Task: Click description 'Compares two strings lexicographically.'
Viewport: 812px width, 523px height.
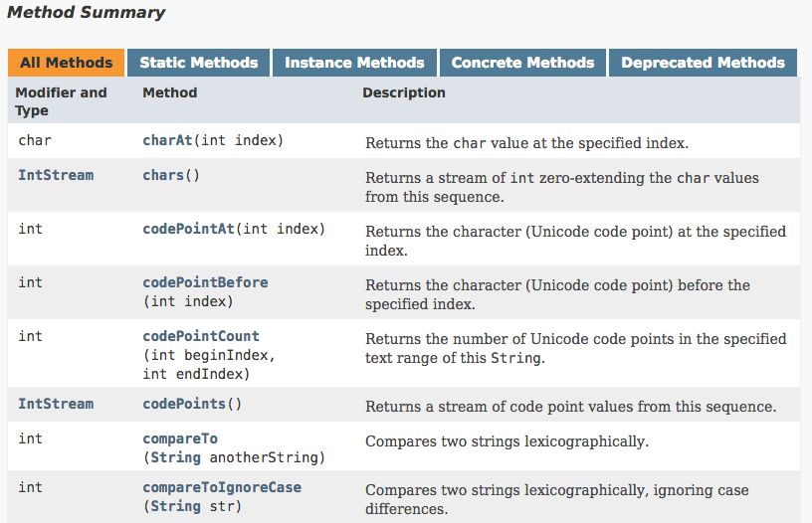Action: pyautogui.click(x=507, y=441)
